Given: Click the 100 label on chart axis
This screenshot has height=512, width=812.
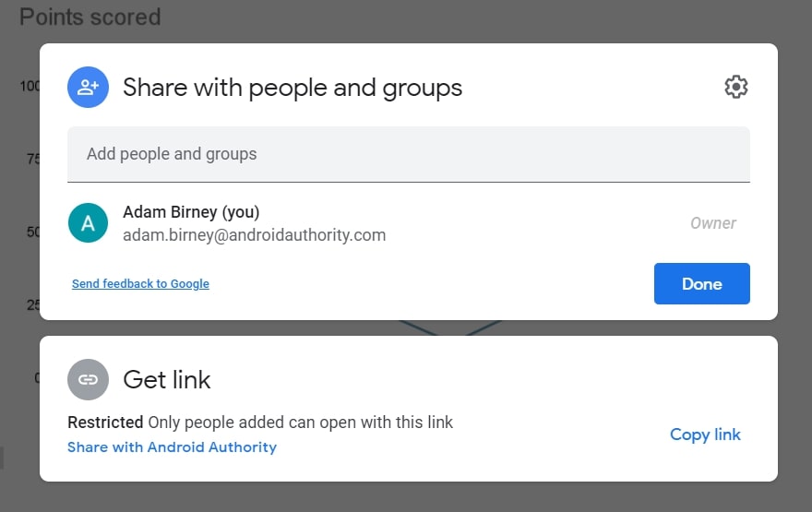Looking at the screenshot, I should (30, 86).
